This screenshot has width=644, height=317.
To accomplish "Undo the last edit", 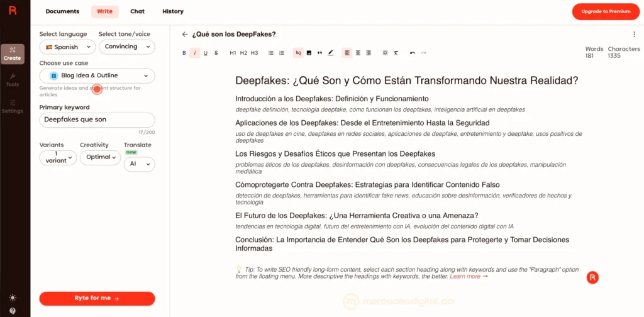I will pos(413,53).
